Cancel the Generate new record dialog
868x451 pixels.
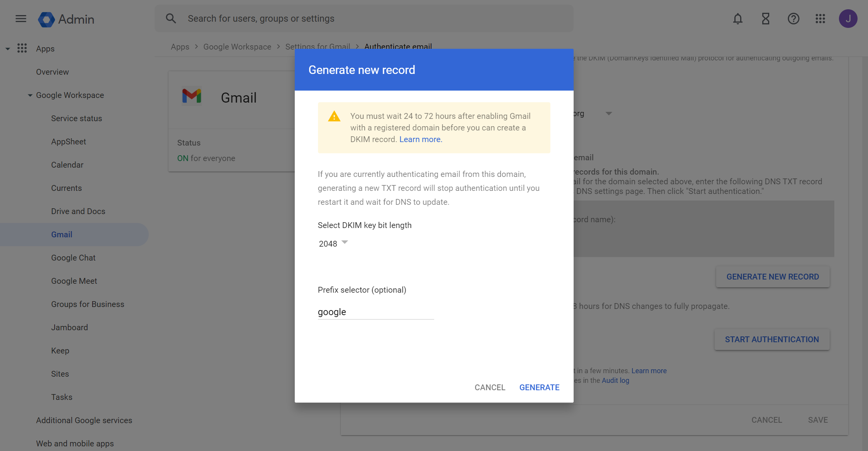pyautogui.click(x=490, y=388)
